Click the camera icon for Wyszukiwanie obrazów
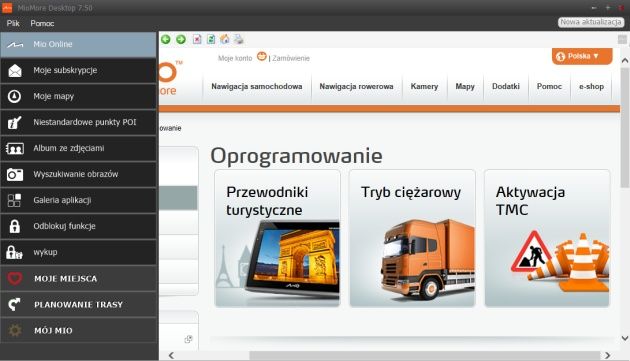Screen dimensions: 630x361 15,174
